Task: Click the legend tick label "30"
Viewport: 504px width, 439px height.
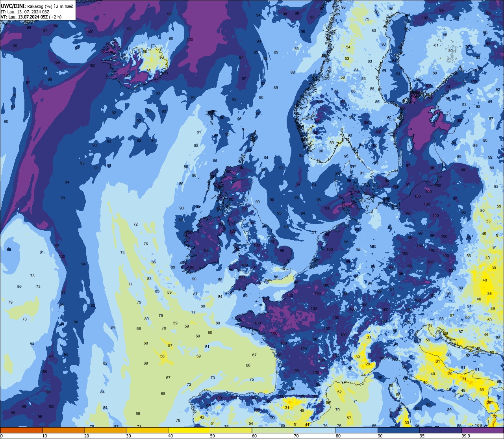Action: (128, 436)
